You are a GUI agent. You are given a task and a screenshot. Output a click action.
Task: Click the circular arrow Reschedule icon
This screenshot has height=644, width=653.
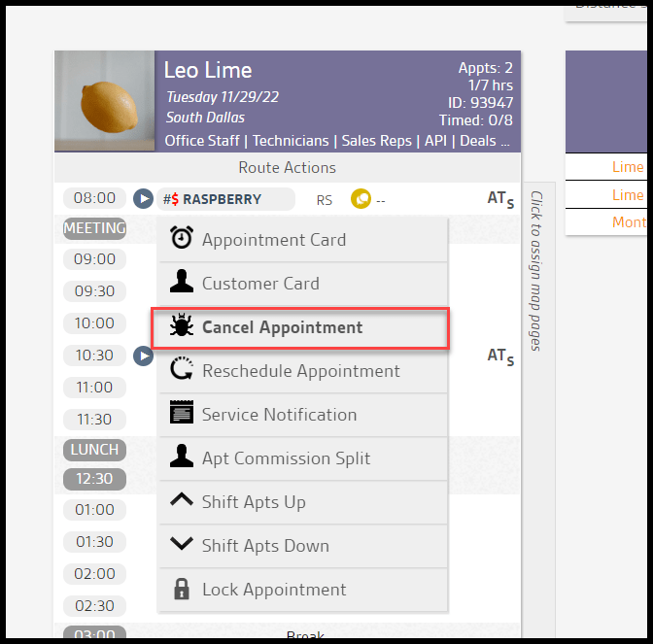point(181,371)
